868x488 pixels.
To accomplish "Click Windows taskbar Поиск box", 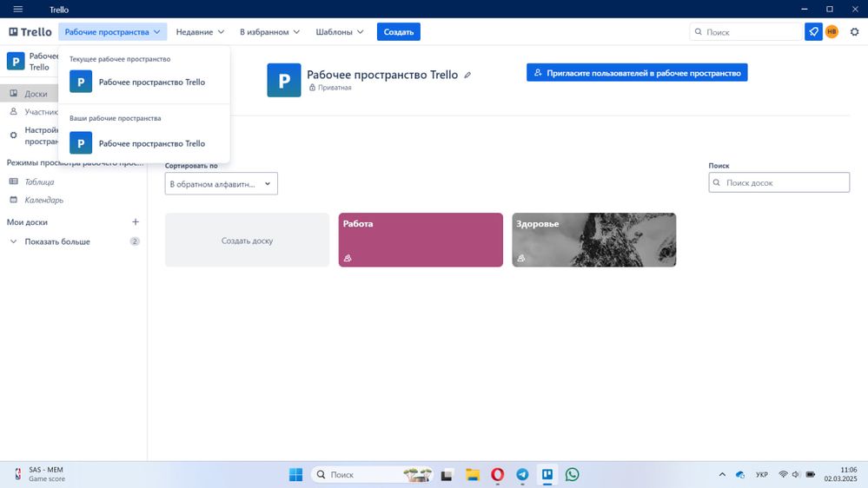I will [372, 475].
